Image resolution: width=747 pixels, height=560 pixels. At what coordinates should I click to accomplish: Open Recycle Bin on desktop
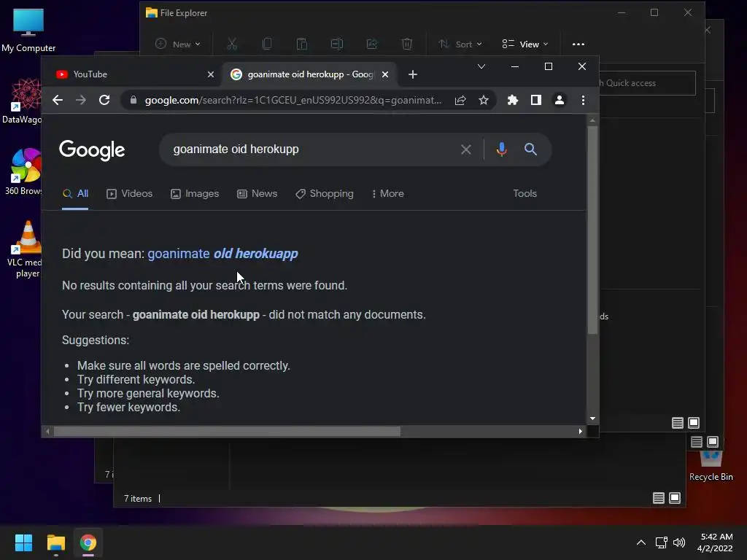[711, 467]
